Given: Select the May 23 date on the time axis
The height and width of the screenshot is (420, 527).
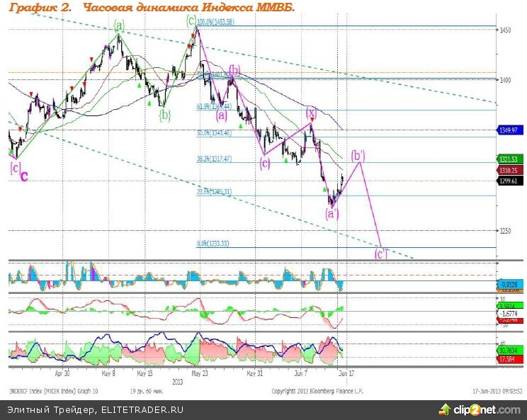Looking at the screenshot, I should (x=200, y=371).
